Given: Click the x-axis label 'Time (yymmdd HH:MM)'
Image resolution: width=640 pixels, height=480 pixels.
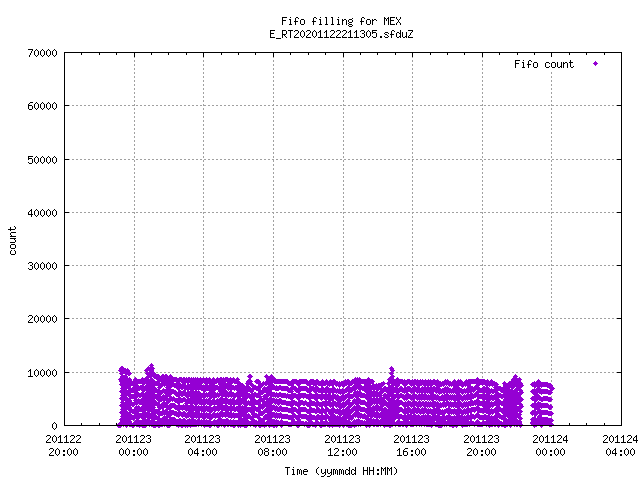Looking at the screenshot, I should [x=341, y=471].
